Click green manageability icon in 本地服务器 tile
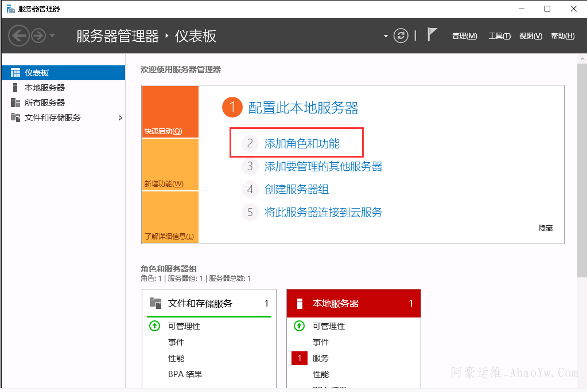587x392 pixels. (x=299, y=326)
